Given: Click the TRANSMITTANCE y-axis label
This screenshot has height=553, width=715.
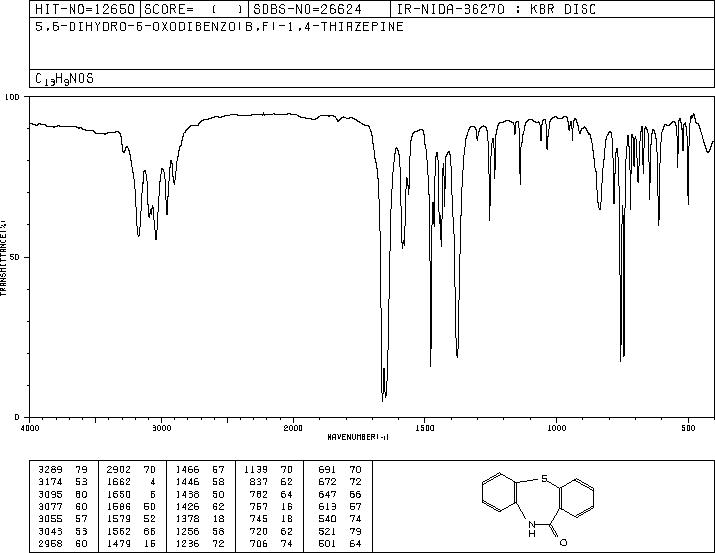Looking at the screenshot, I should [4, 258].
